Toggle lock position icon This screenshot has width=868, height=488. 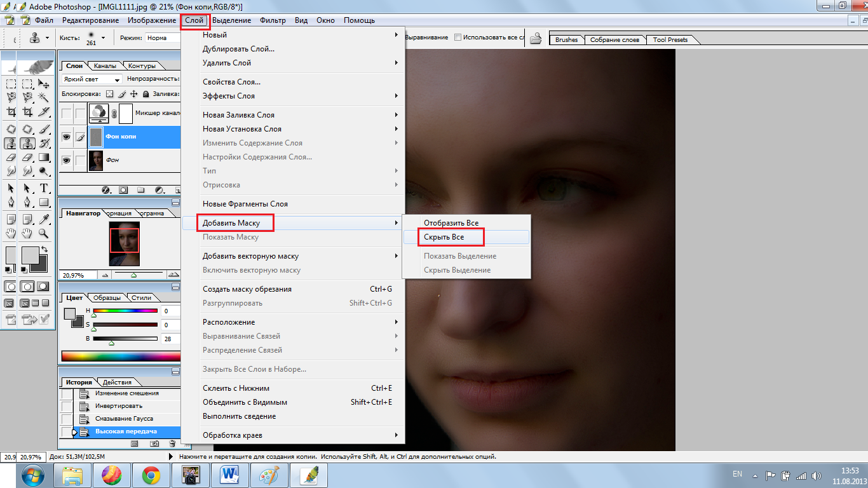134,94
